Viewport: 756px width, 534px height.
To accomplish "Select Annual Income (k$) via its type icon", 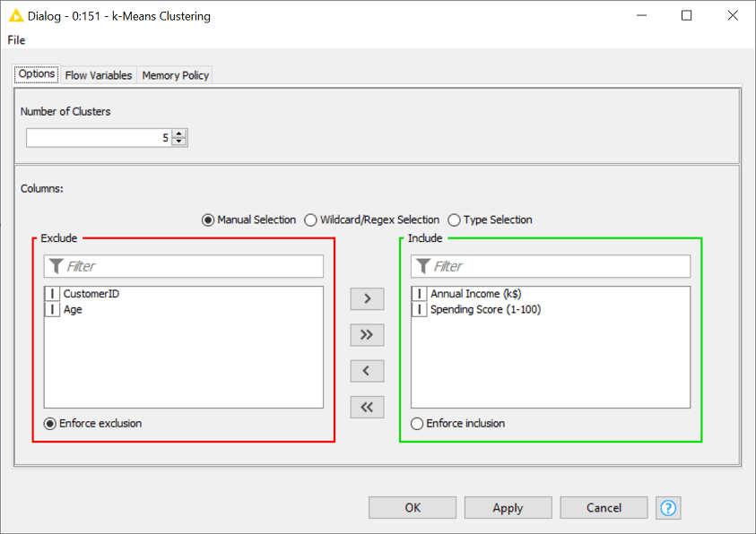I will tap(421, 293).
